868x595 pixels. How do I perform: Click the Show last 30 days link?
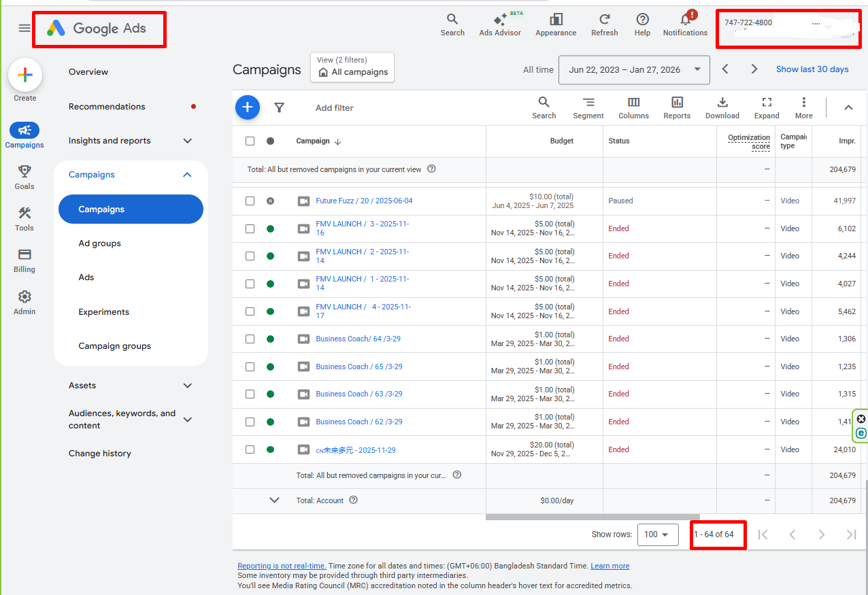[x=812, y=69]
